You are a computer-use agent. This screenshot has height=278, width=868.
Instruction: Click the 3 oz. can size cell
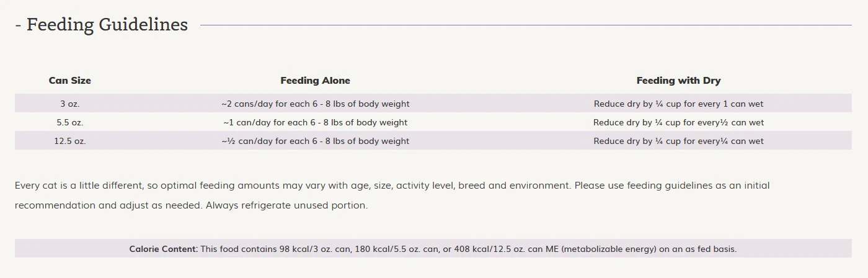(x=70, y=104)
